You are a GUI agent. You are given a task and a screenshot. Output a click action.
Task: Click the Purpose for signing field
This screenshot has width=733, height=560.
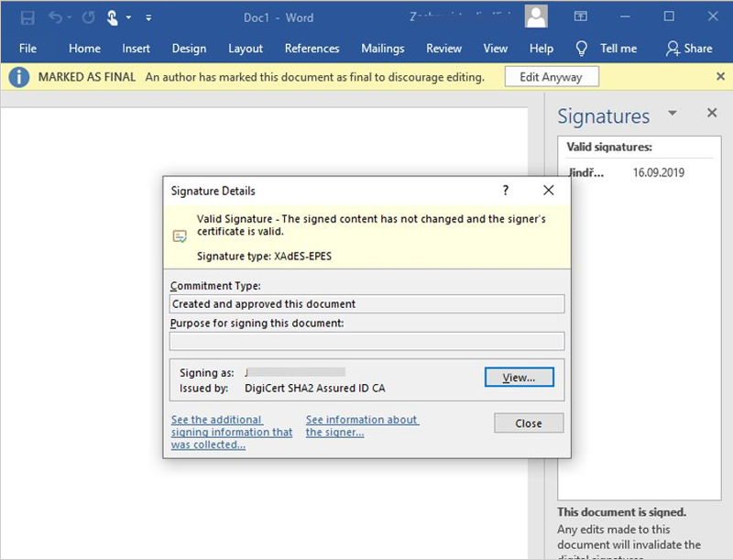367,341
